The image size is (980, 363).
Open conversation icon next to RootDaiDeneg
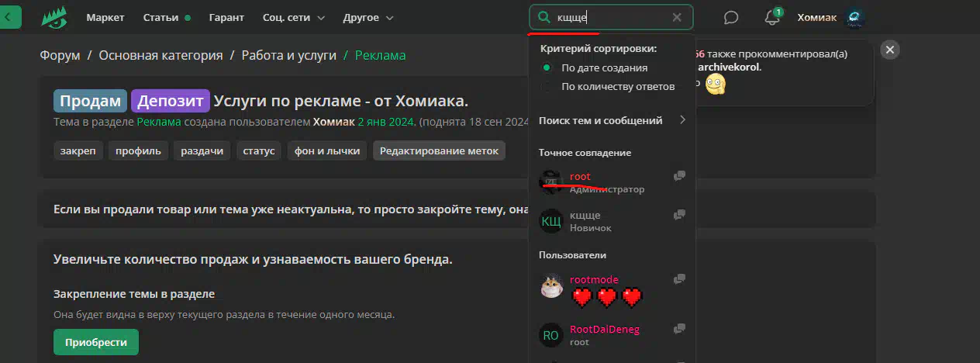(679, 329)
